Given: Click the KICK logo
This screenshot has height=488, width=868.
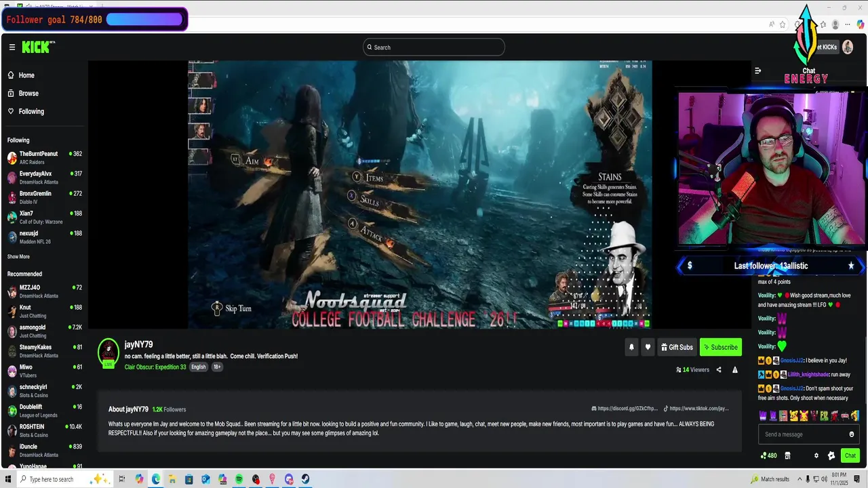Looking at the screenshot, I should coord(38,47).
